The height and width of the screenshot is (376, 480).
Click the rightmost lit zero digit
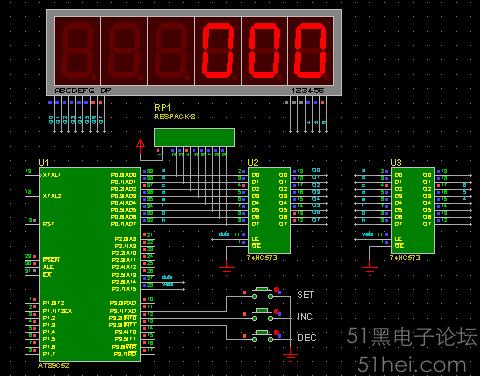tap(310, 50)
